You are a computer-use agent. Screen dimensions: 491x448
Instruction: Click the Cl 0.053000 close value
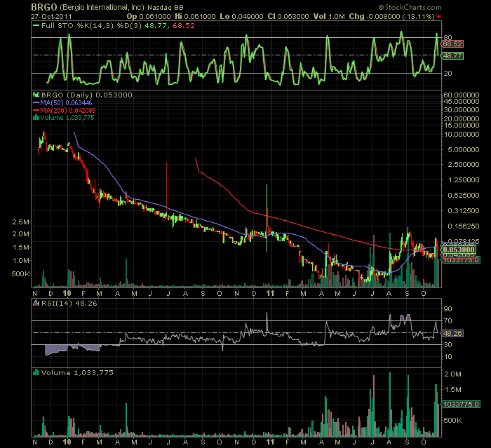[x=288, y=17]
